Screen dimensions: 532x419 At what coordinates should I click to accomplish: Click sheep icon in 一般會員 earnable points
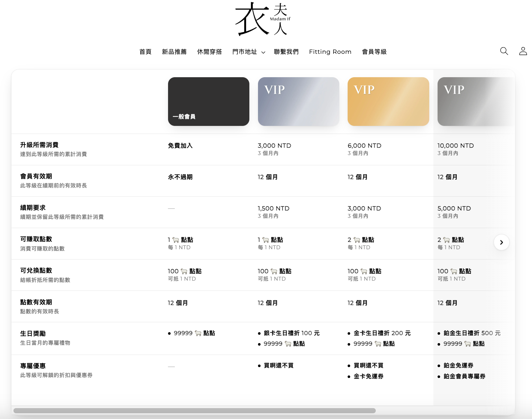coord(176,240)
